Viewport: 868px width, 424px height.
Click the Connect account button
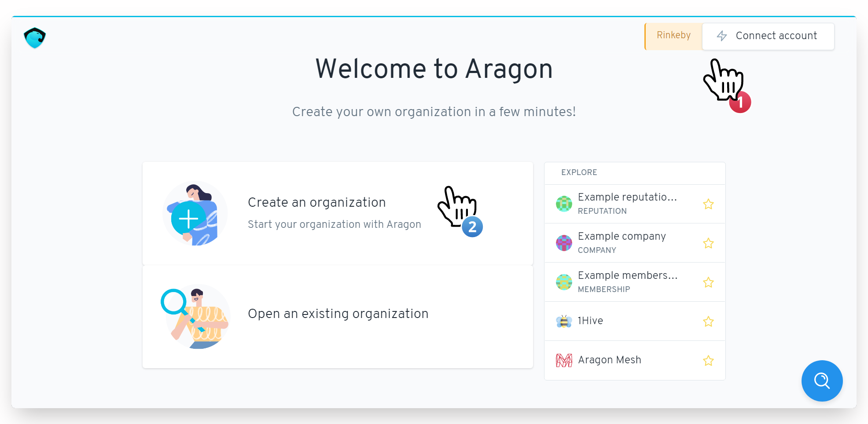768,36
